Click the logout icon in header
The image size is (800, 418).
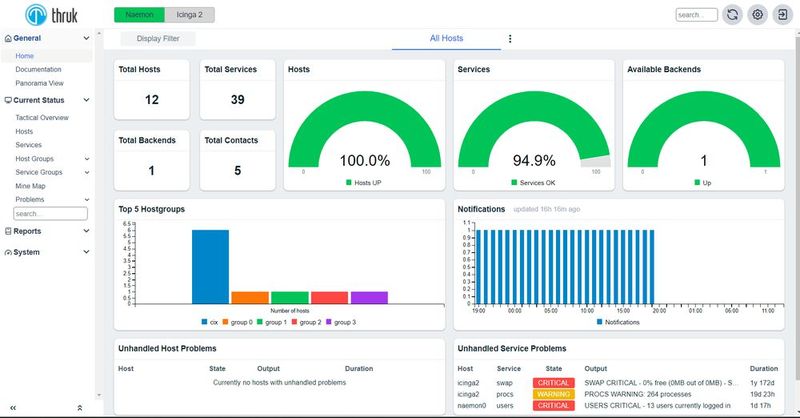click(782, 15)
